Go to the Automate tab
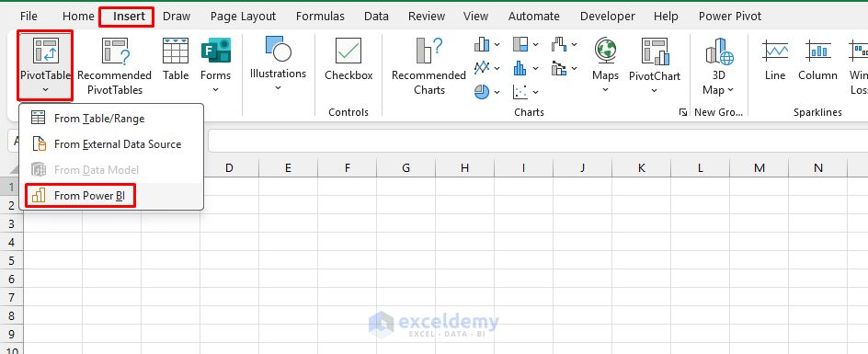 click(x=535, y=16)
